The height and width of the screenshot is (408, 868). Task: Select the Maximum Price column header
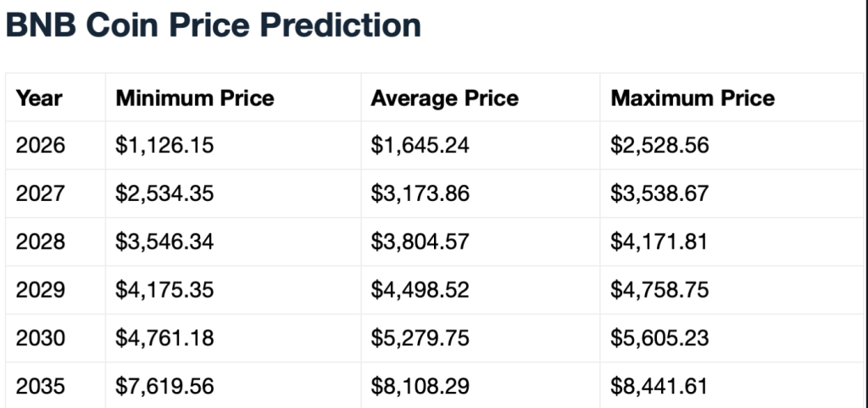(x=693, y=98)
